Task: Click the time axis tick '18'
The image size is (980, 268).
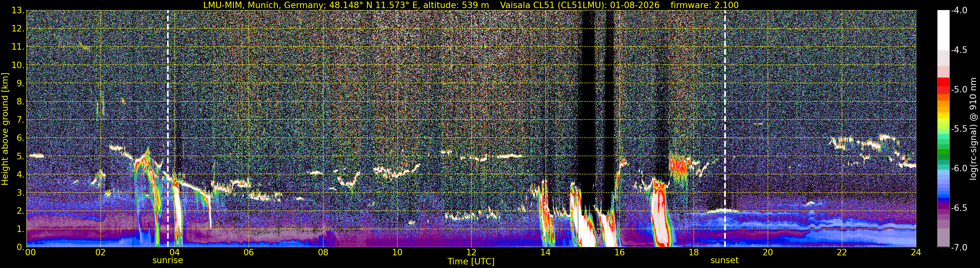Action: 694,252
